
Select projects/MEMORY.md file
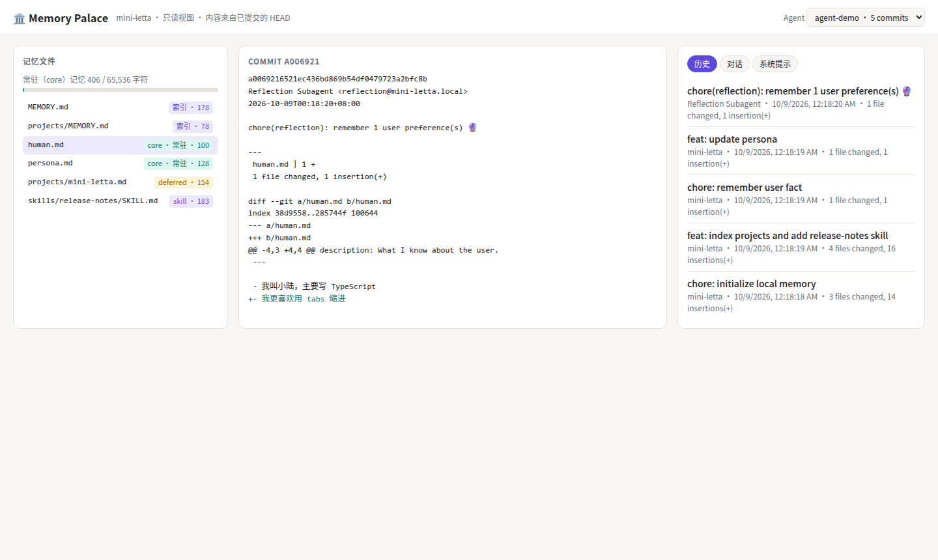click(x=121, y=126)
